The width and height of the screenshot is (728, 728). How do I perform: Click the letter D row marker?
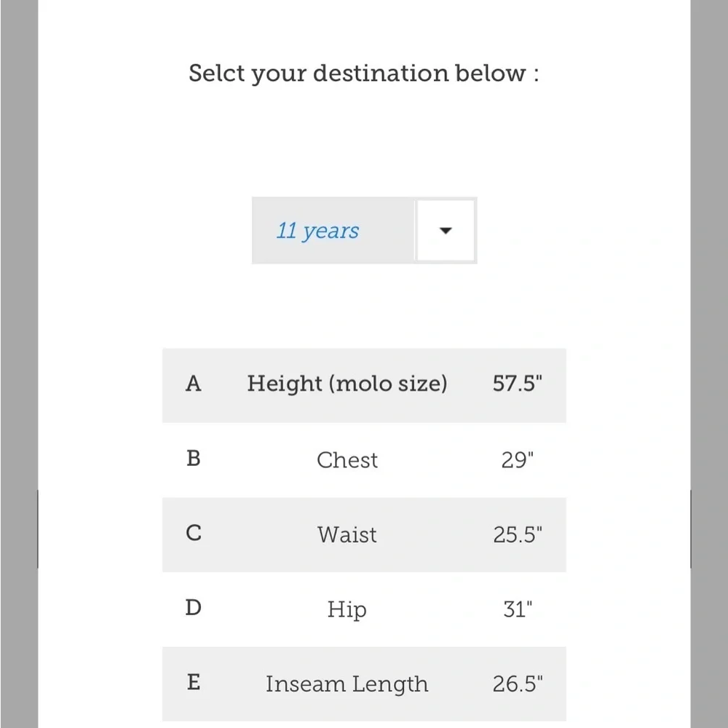(193, 608)
